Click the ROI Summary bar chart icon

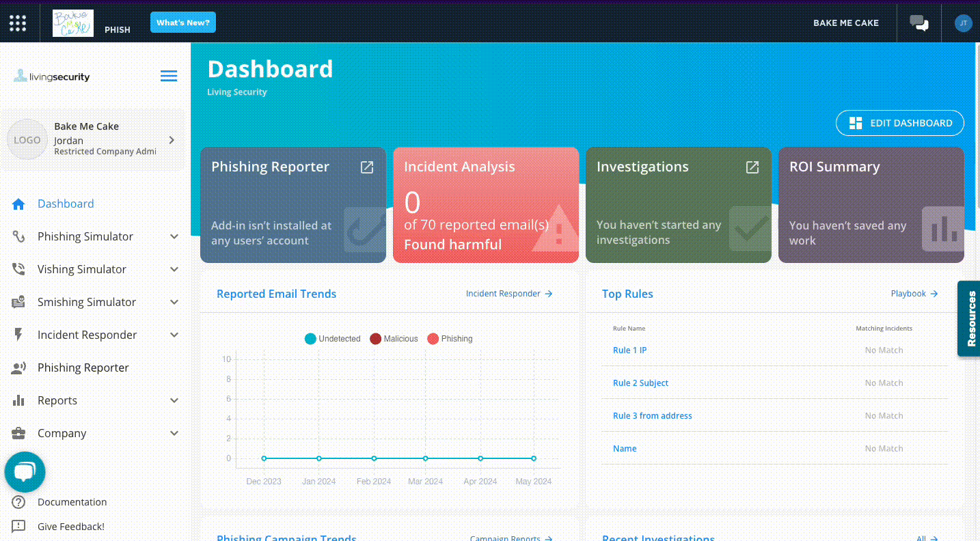coord(943,229)
